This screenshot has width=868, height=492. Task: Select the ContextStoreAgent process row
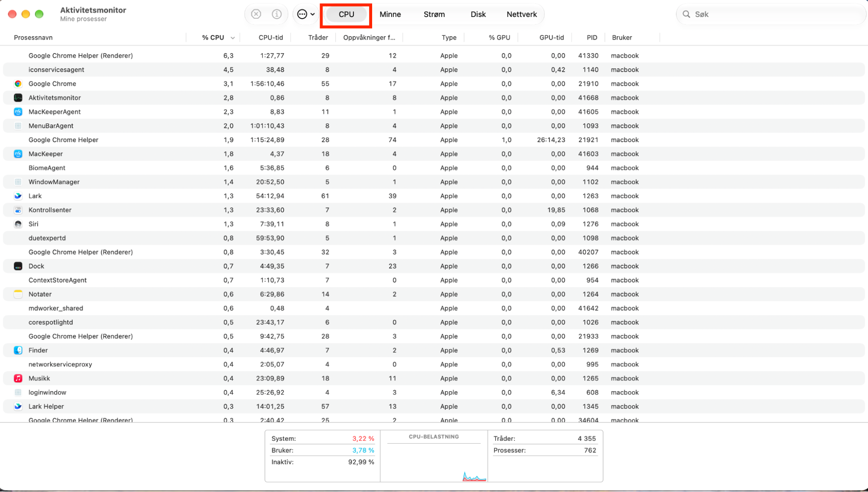point(434,280)
